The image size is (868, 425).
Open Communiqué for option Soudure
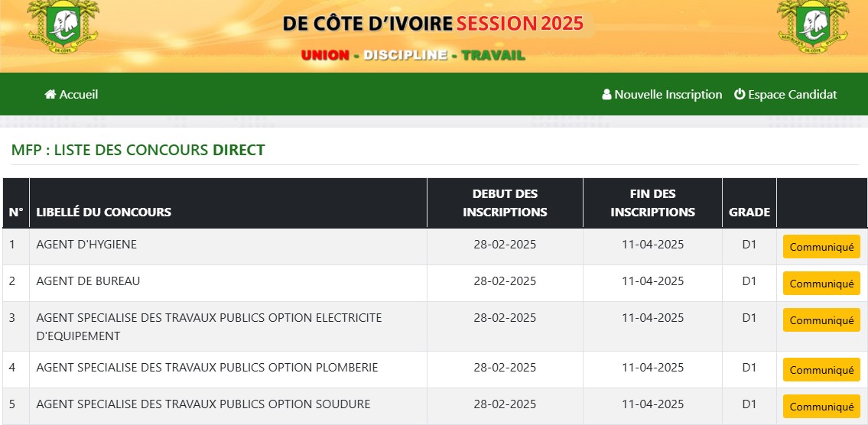[821, 407]
